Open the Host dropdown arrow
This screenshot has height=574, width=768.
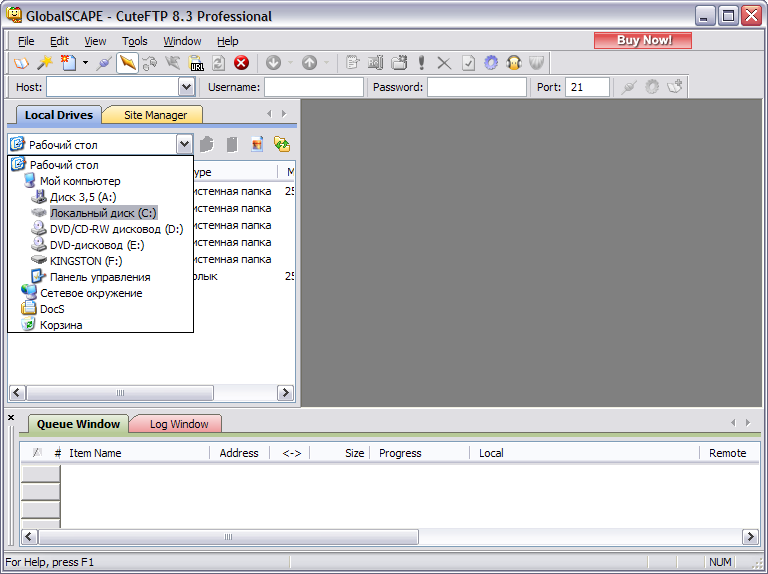186,87
